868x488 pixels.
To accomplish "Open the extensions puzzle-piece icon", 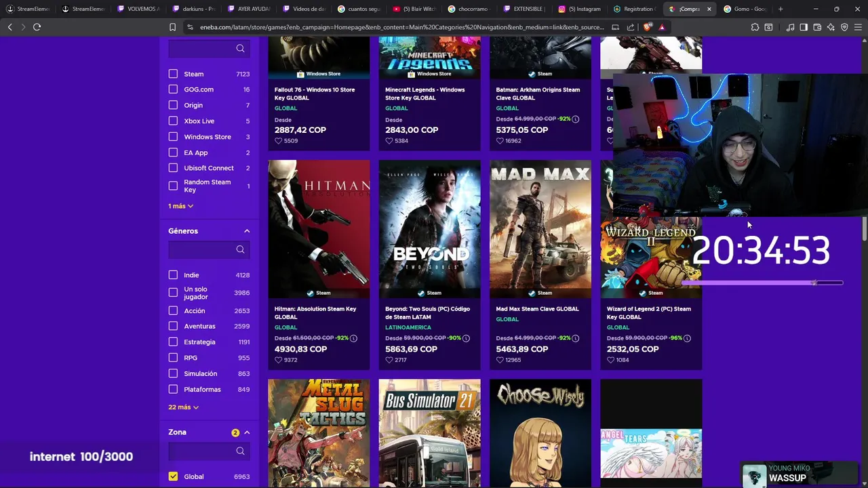I will click(x=755, y=27).
